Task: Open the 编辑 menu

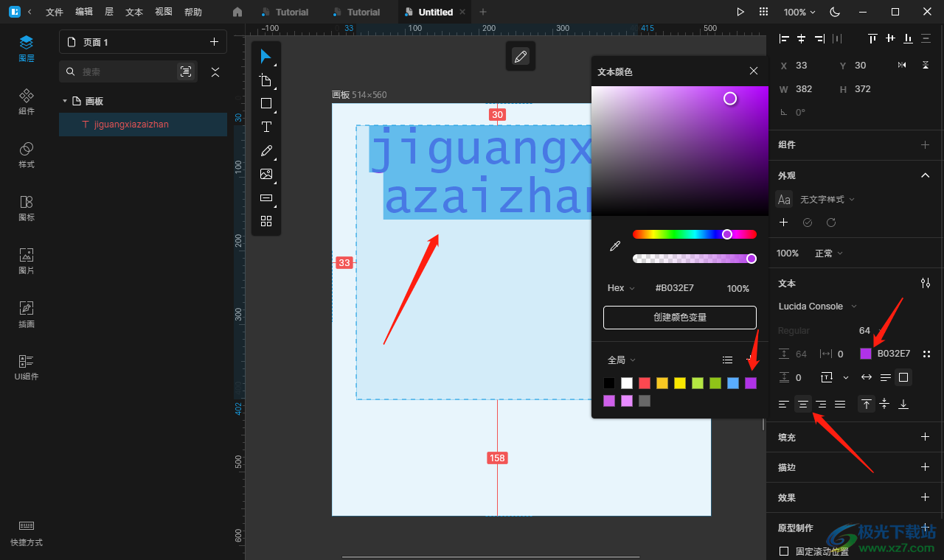Action: (84, 12)
